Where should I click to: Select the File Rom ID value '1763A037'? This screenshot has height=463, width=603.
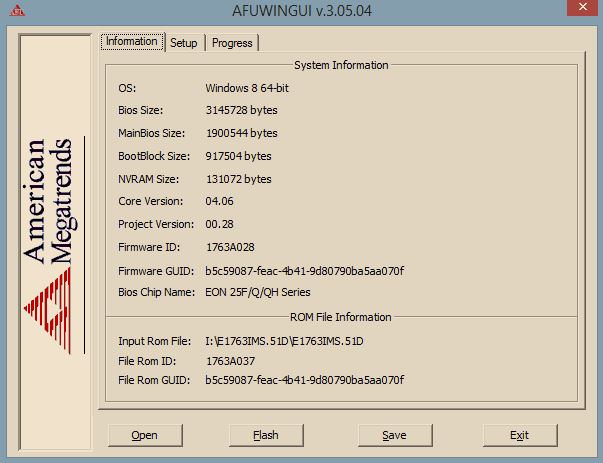[x=231, y=361]
